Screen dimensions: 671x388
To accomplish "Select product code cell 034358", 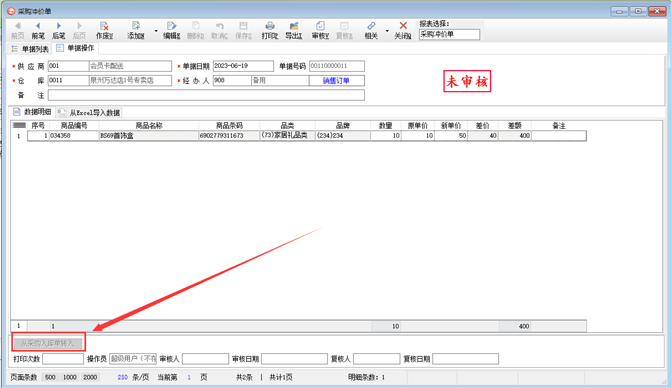I will pyautogui.click(x=74, y=136).
